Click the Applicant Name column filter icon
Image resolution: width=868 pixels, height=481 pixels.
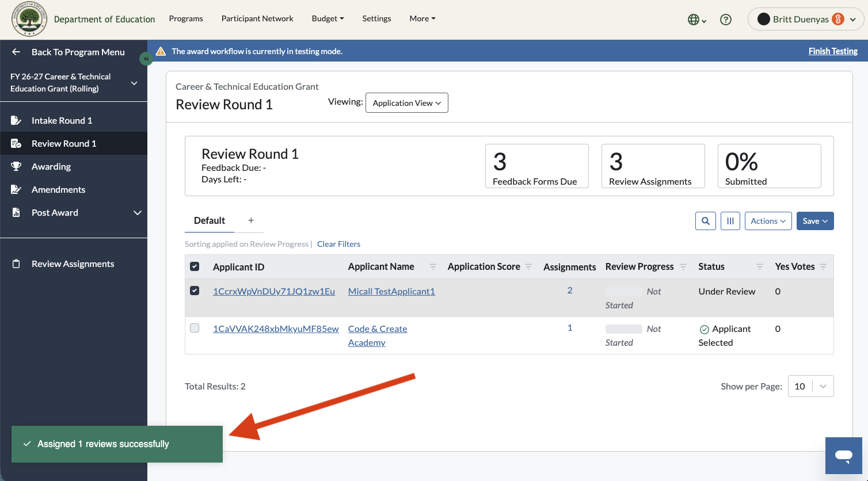tap(433, 267)
